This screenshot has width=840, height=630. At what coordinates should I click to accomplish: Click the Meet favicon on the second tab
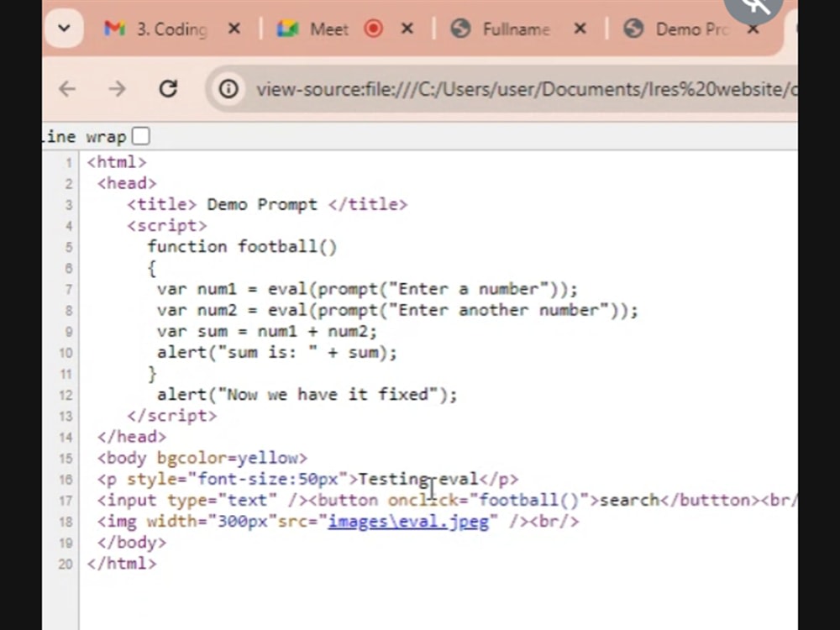pos(287,29)
